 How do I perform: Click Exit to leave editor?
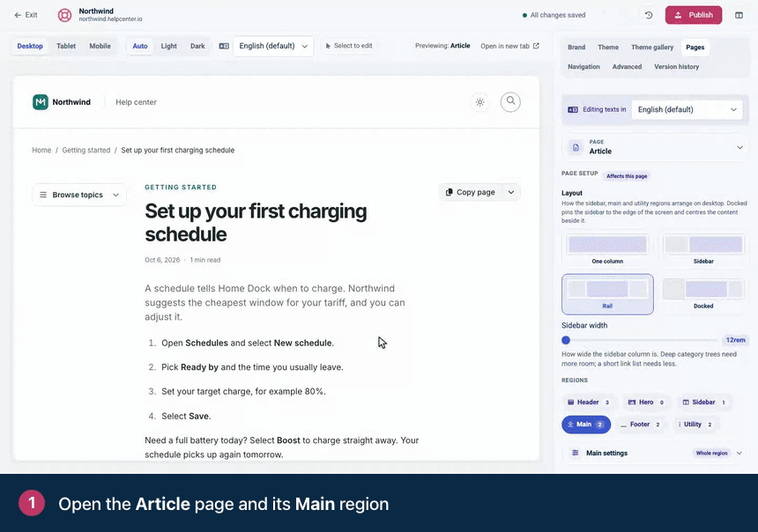[x=26, y=15]
